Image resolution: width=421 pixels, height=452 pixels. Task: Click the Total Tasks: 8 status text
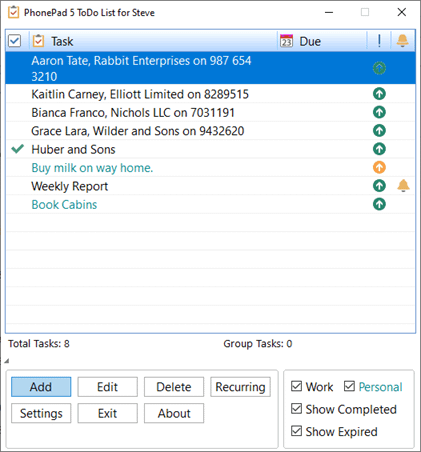click(39, 343)
